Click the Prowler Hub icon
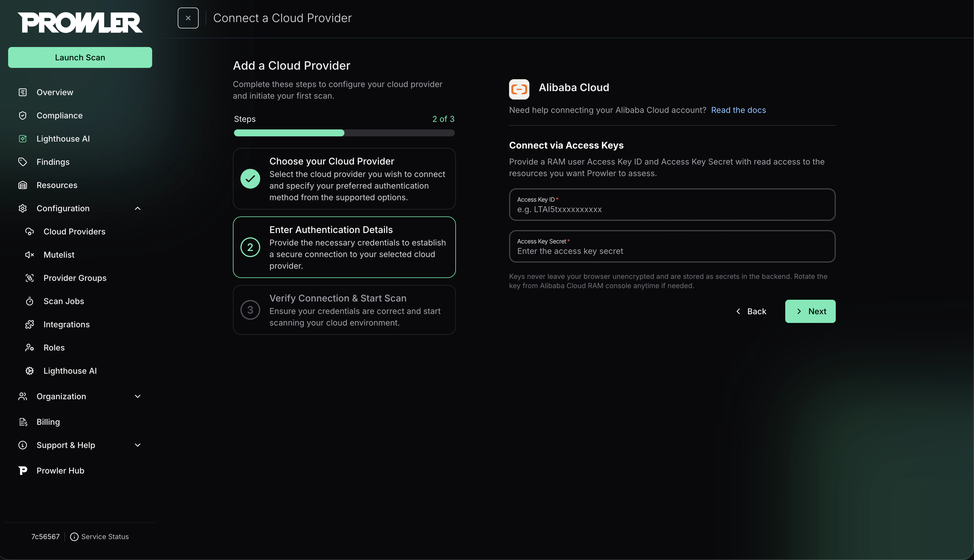Image resolution: width=974 pixels, height=560 pixels. click(23, 470)
